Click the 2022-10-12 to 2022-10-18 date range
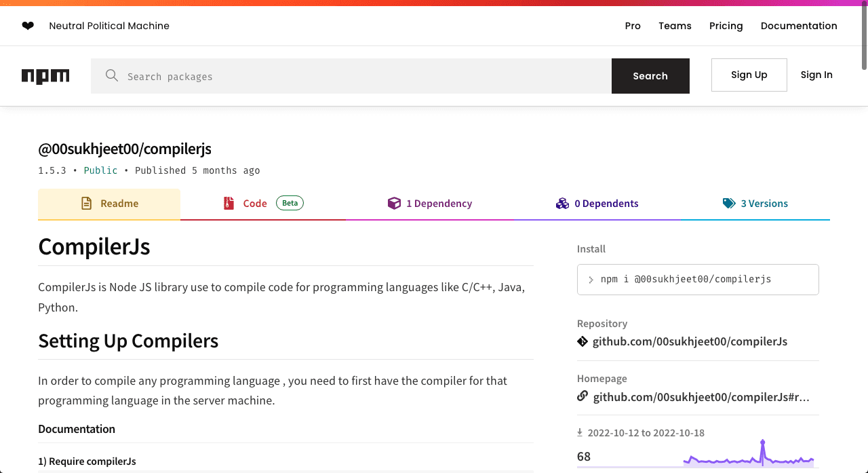 pos(646,433)
